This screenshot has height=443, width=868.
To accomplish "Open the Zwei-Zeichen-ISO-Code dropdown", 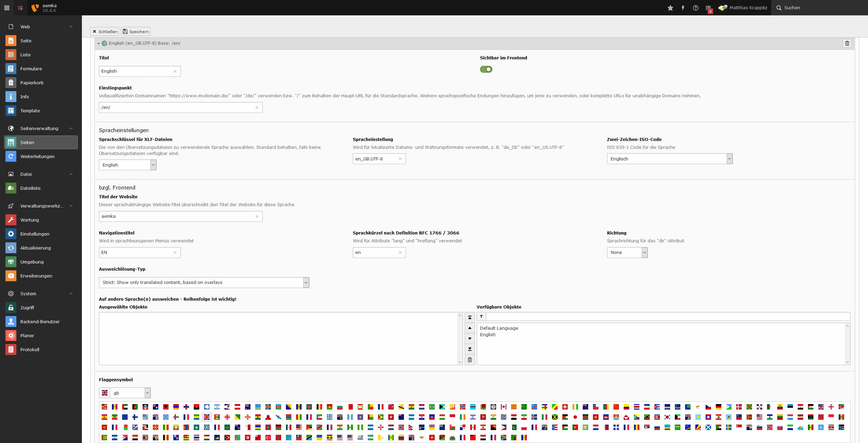I will tap(669, 159).
